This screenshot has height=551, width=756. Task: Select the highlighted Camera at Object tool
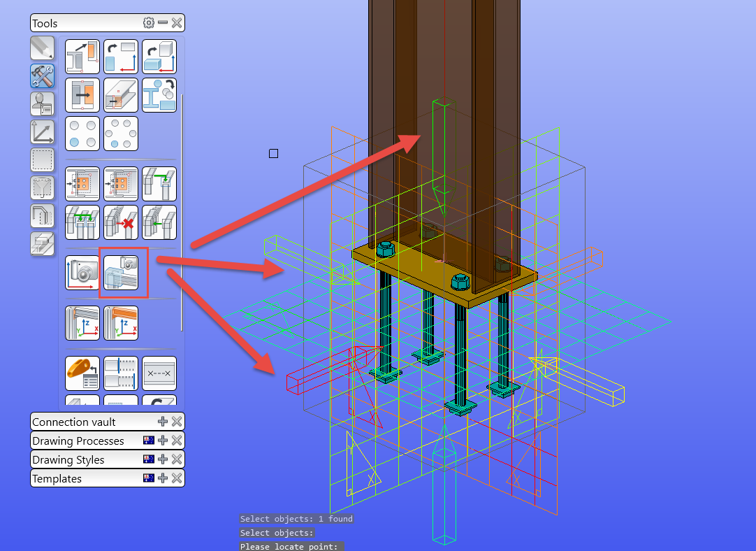click(122, 273)
